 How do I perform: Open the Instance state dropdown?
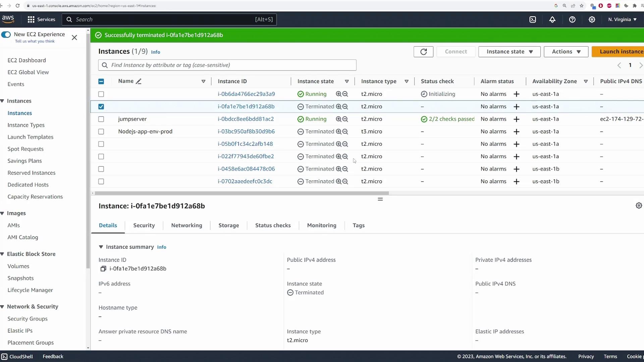(509, 52)
